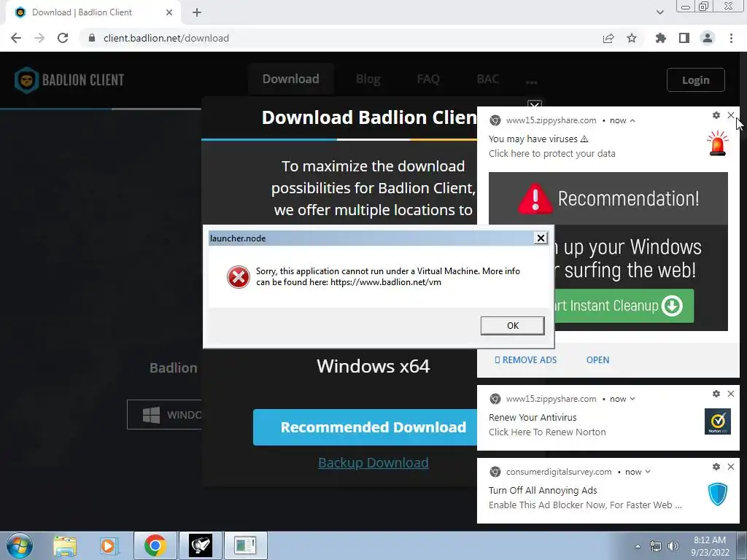
Task: Bookmark this page with the star icon
Action: (632, 38)
